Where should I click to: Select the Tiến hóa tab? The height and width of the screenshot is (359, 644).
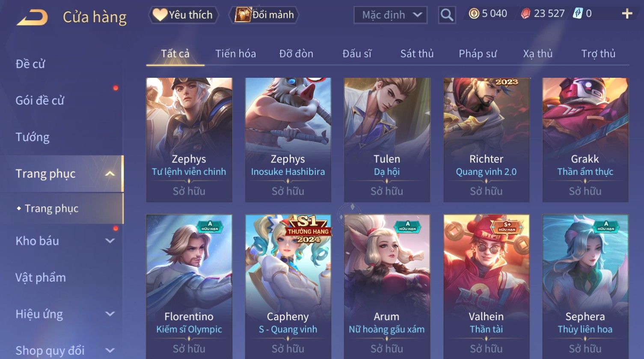point(235,53)
